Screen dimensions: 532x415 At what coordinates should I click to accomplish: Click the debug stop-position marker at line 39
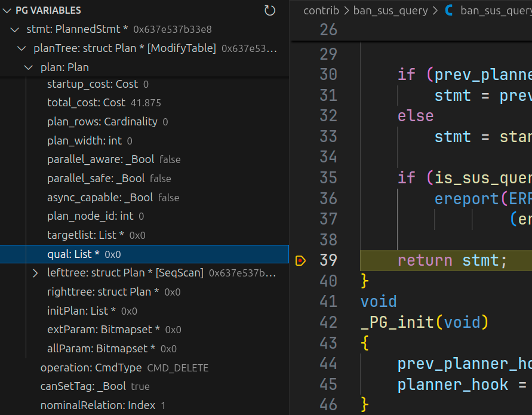(300, 260)
